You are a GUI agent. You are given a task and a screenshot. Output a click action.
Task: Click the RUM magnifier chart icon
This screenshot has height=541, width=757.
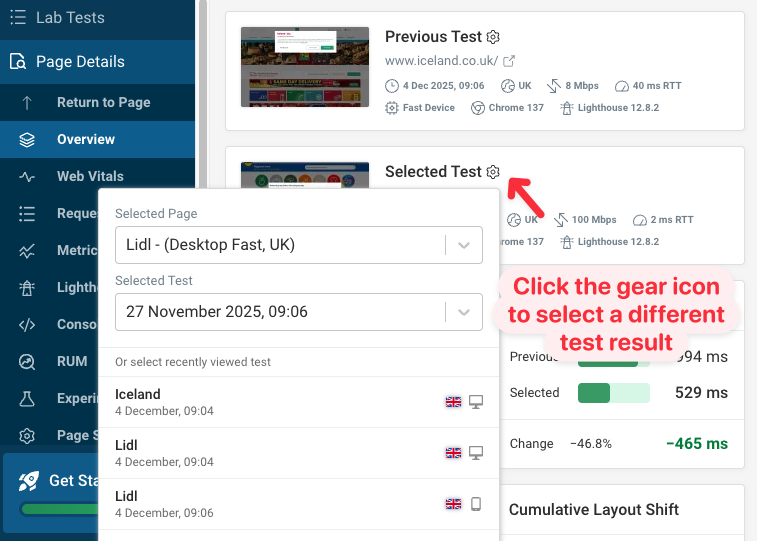27,361
